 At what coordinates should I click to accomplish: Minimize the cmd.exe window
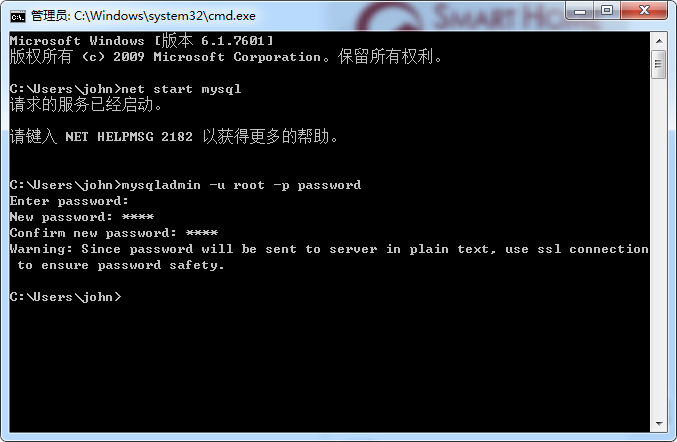580,11
